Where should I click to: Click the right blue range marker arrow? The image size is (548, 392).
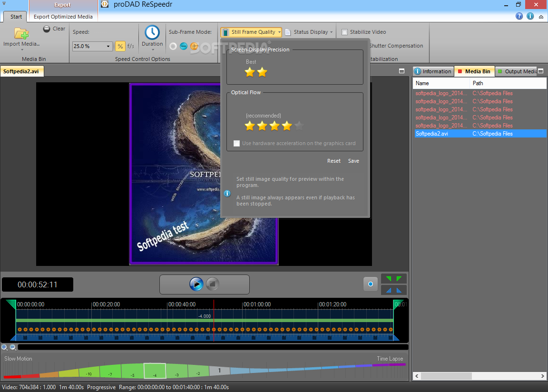(x=399, y=290)
